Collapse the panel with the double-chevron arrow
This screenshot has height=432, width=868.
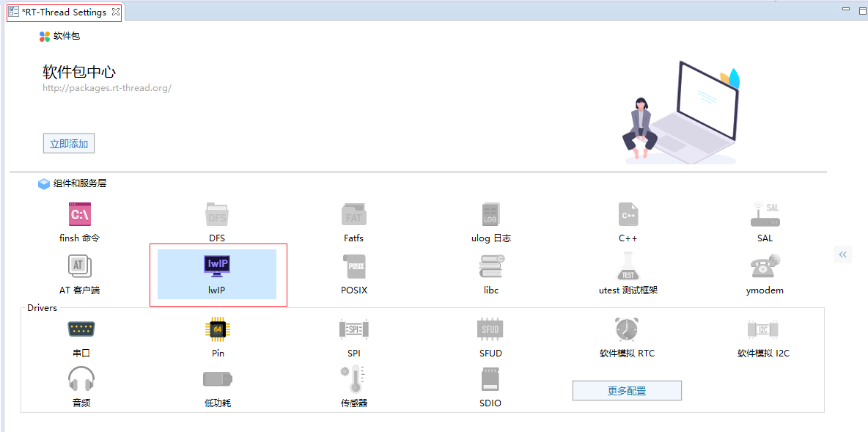tap(842, 255)
